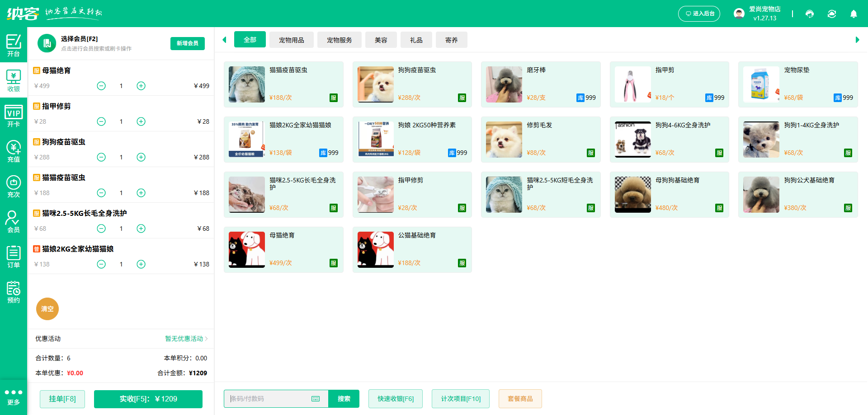This screenshot has width=868, height=415.
Task: Click the 新增会员 button
Action: click(187, 43)
